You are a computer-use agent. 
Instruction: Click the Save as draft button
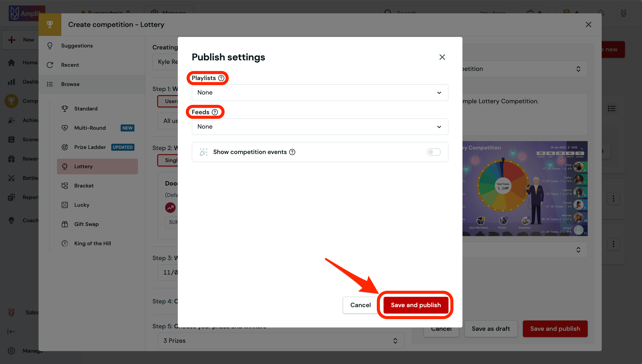[x=491, y=329]
